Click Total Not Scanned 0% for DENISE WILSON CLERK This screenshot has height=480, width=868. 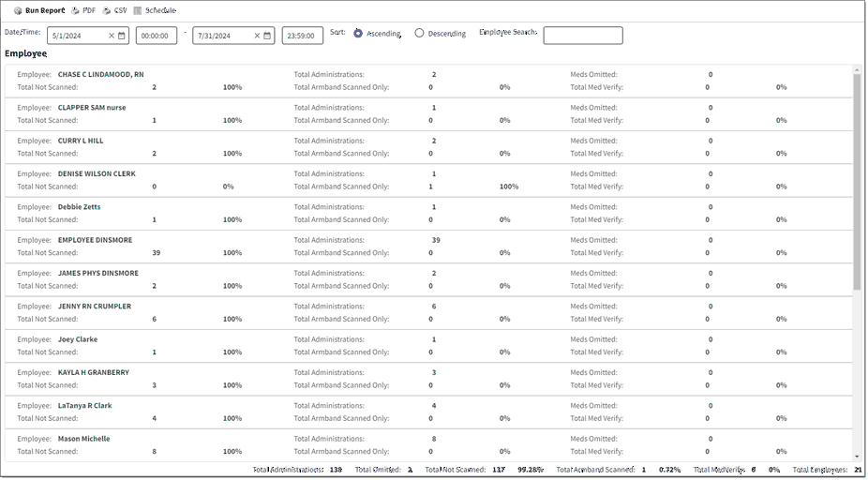tap(228, 187)
